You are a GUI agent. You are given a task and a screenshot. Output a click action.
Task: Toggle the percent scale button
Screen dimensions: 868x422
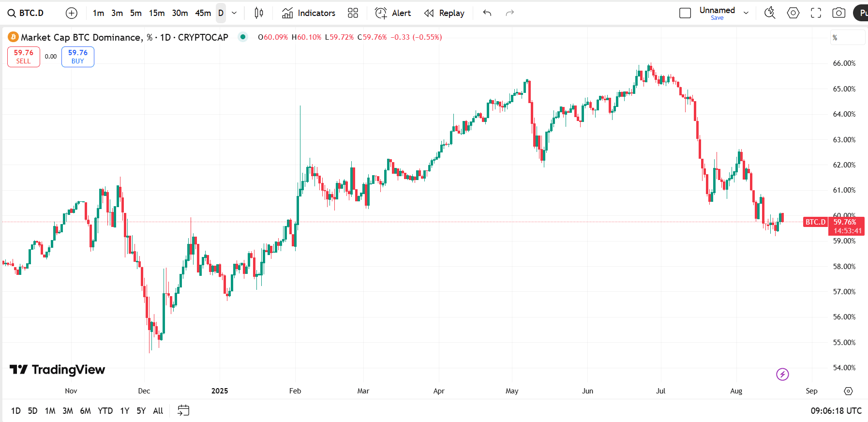click(847, 38)
